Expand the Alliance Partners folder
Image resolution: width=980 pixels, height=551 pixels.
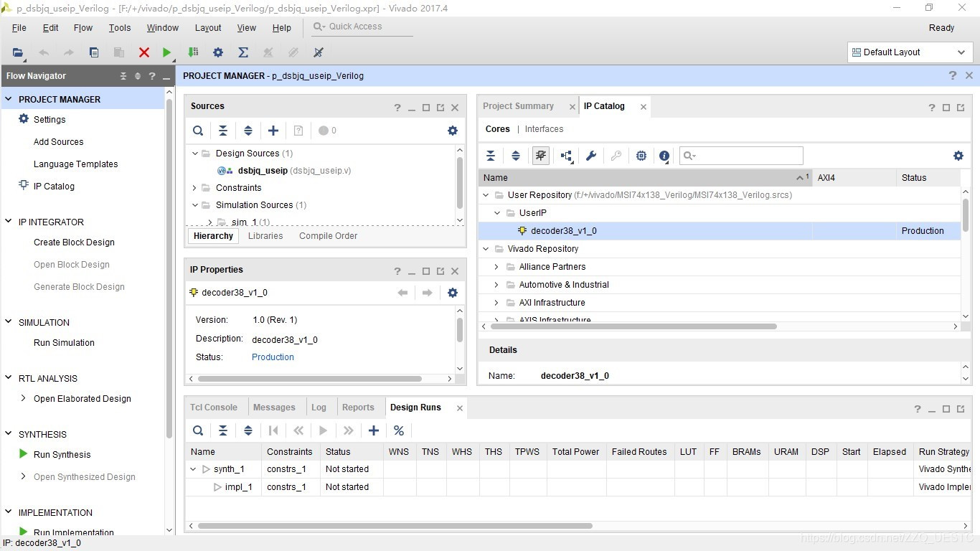point(496,267)
